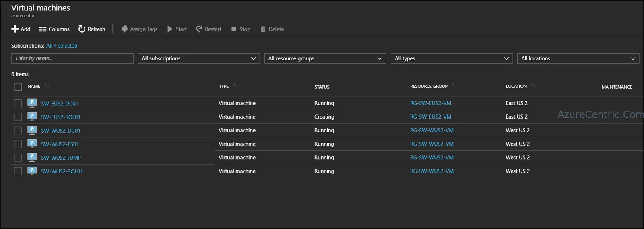Open RG-SW-EUS2-VM link in SW-EUS2-DC01 row

point(431,103)
